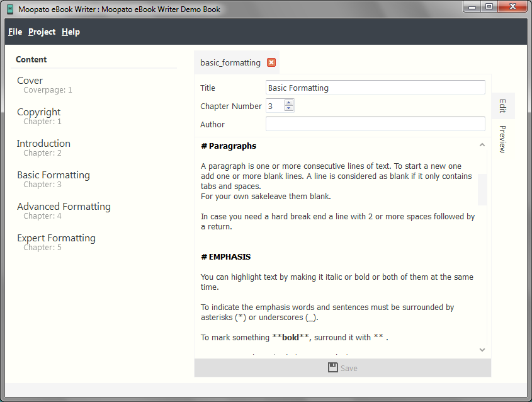Open the Copyright chapter
532x402 pixels.
pyautogui.click(x=39, y=112)
